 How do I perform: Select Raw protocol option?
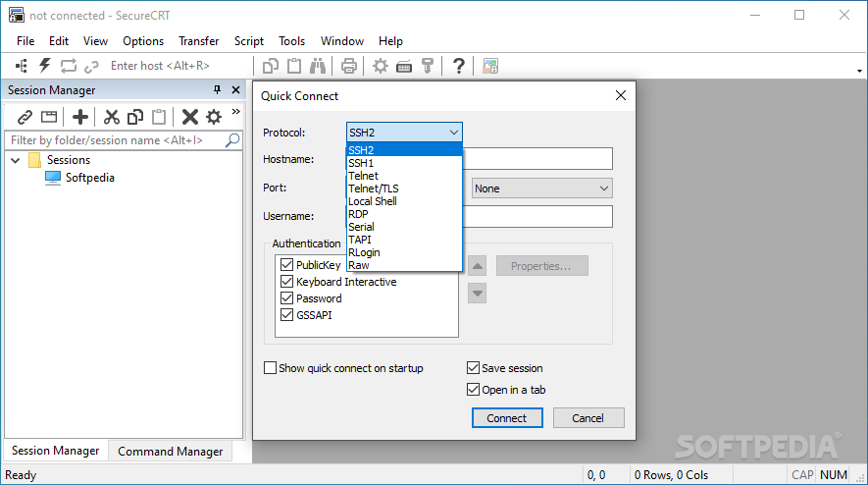coord(404,265)
